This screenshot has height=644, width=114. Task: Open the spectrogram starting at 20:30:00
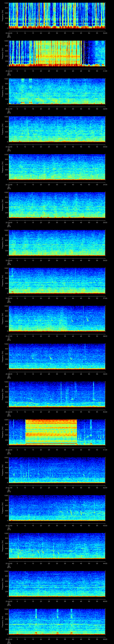[x=57, y=53]
